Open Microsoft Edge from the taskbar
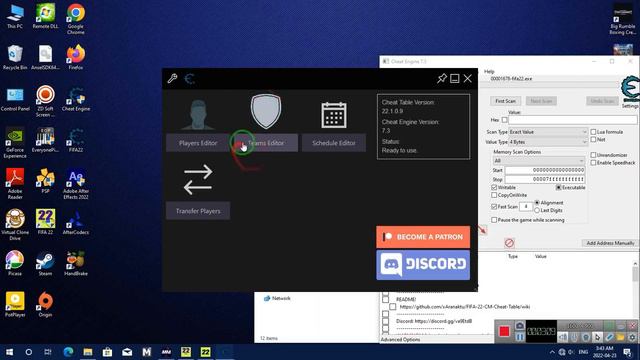 (68, 352)
